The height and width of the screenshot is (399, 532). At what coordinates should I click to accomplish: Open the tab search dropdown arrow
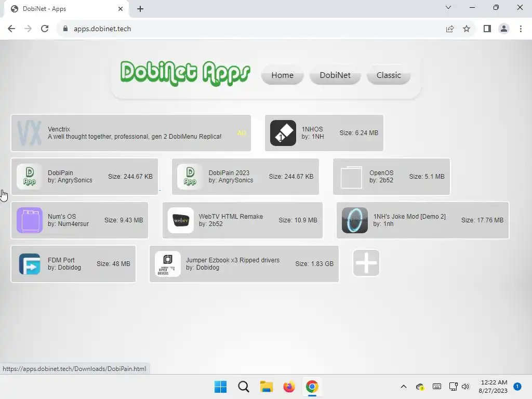tap(448, 7)
